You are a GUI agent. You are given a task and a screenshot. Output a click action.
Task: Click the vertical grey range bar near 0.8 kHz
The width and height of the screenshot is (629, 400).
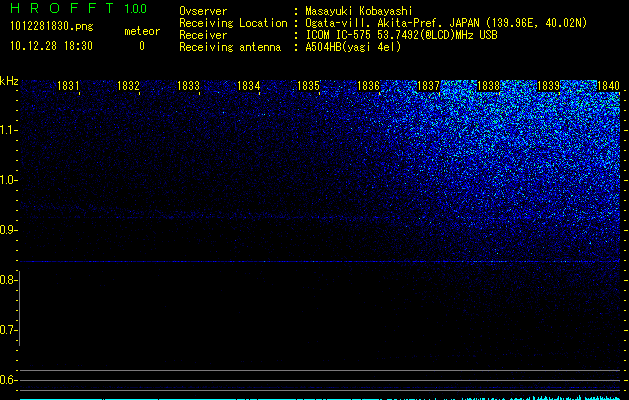pos(19,308)
